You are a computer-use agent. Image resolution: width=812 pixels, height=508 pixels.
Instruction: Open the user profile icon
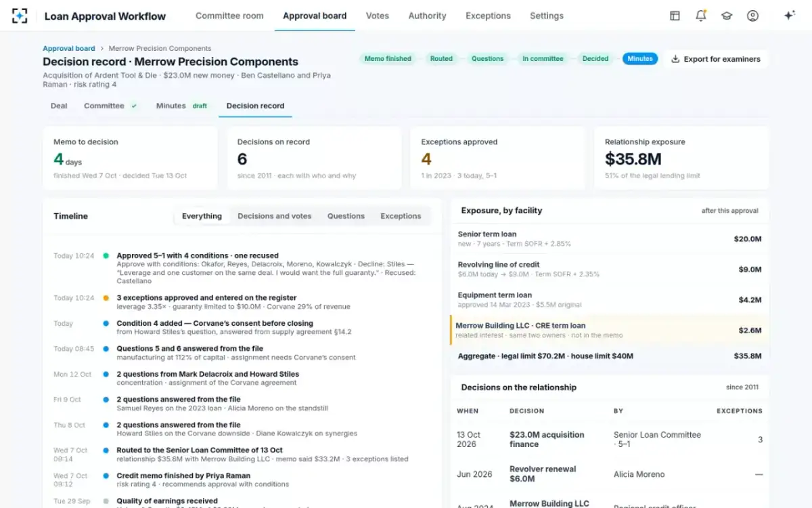pos(752,16)
